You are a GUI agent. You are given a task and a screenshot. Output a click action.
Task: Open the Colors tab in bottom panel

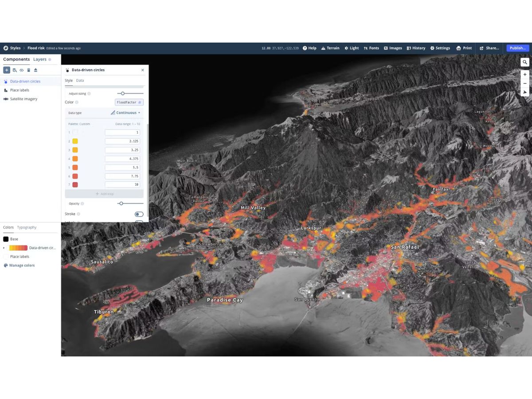coord(8,227)
